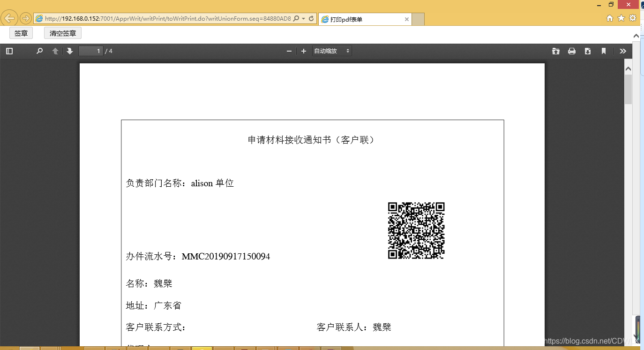Add page to Favorites via star icon
The image size is (644, 350).
pos(621,18)
